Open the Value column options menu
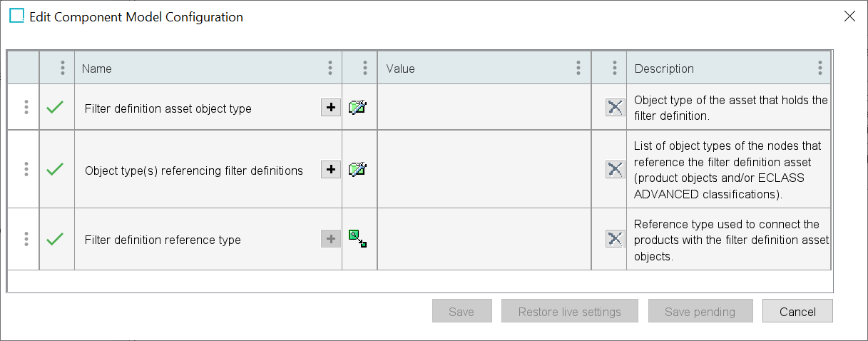Viewport: 868px width, 341px height. 578,68
